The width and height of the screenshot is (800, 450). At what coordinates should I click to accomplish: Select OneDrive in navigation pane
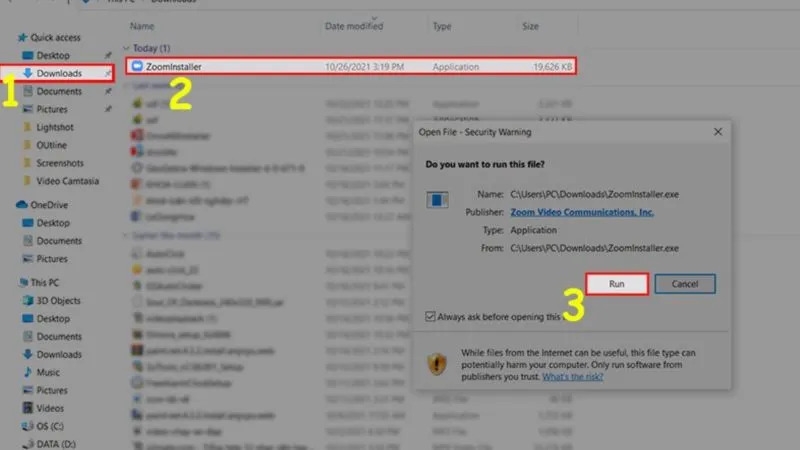point(49,205)
